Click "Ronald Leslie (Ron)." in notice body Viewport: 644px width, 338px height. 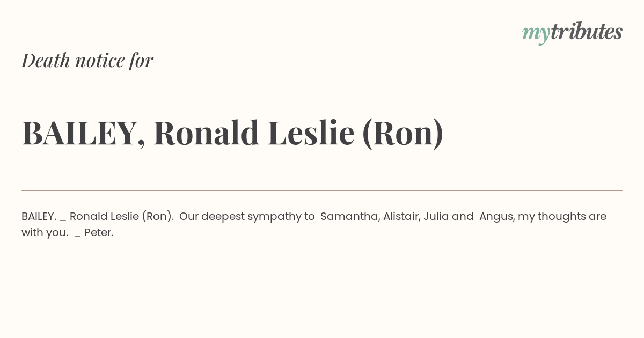click(122, 217)
